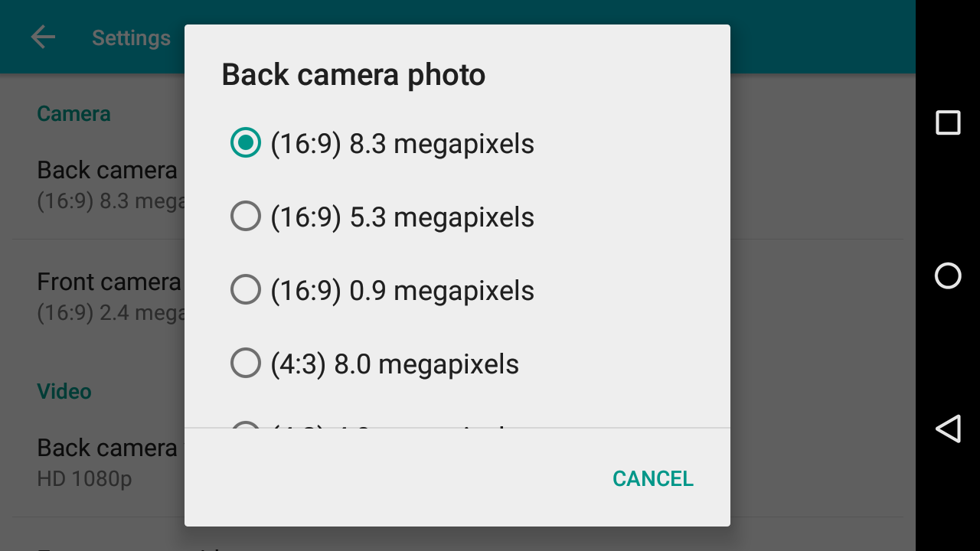This screenshot has width=980, height=551.
Task: Select the (16:9) 8.3 megapixels radio button
Action: (246, 143)
